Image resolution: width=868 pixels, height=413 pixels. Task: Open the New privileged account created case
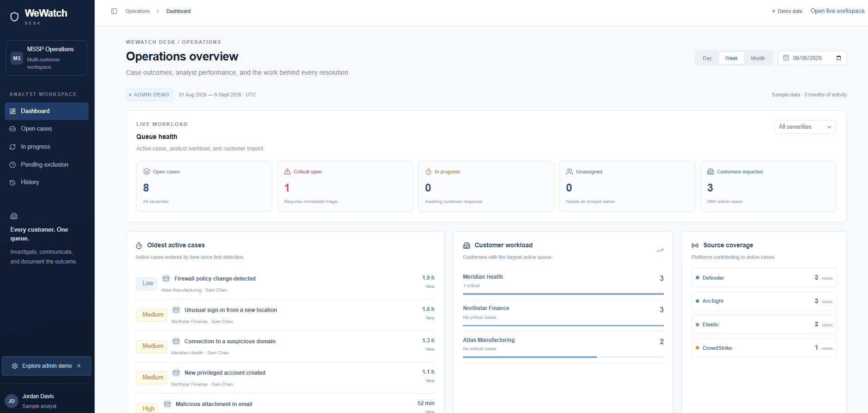285,378
